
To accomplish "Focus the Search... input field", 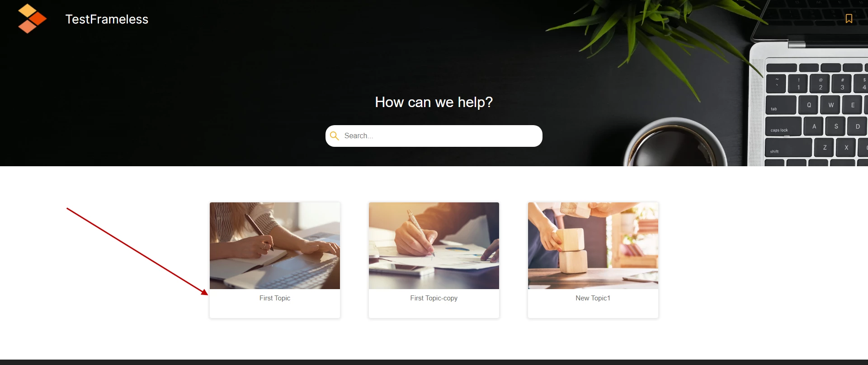I will pos(434,136).
